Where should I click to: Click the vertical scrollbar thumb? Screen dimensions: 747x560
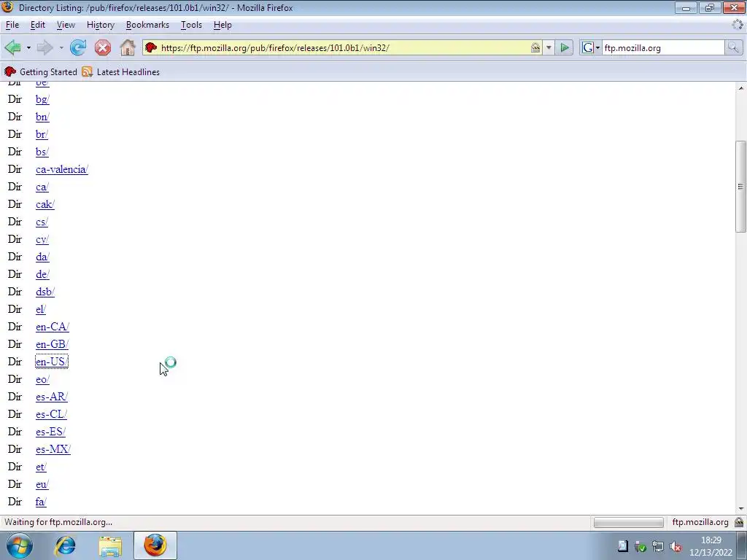(x=741, y=187)
